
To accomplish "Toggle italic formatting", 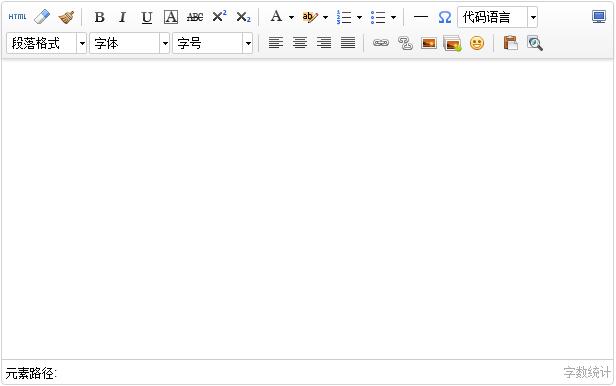I will pyautogui.click(x=123, y=17).
